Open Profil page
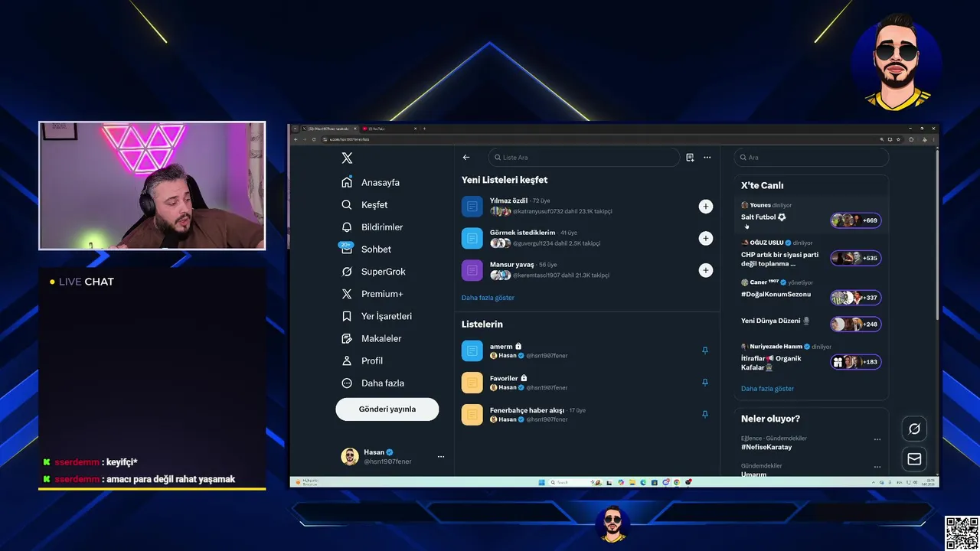The height and width of the screenshot is (551, 980). (362, 360)
